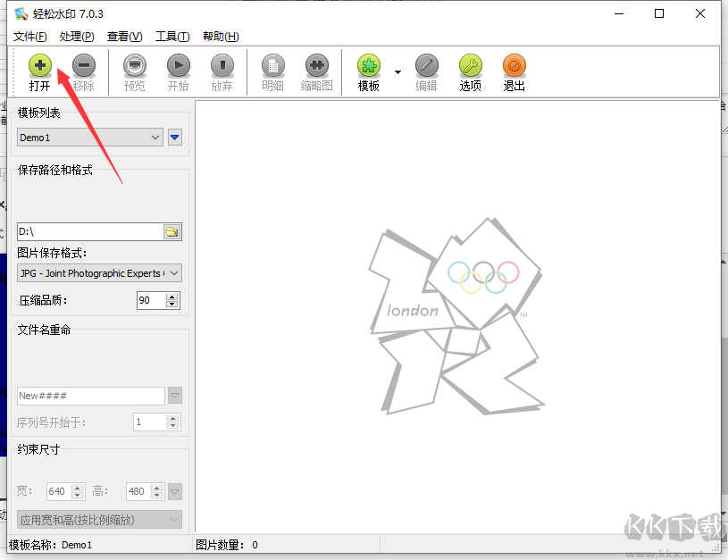728x560 pixels.
Task: Increase 压缩品质 value with the up arrow
Action: click(x=172, y=297)
